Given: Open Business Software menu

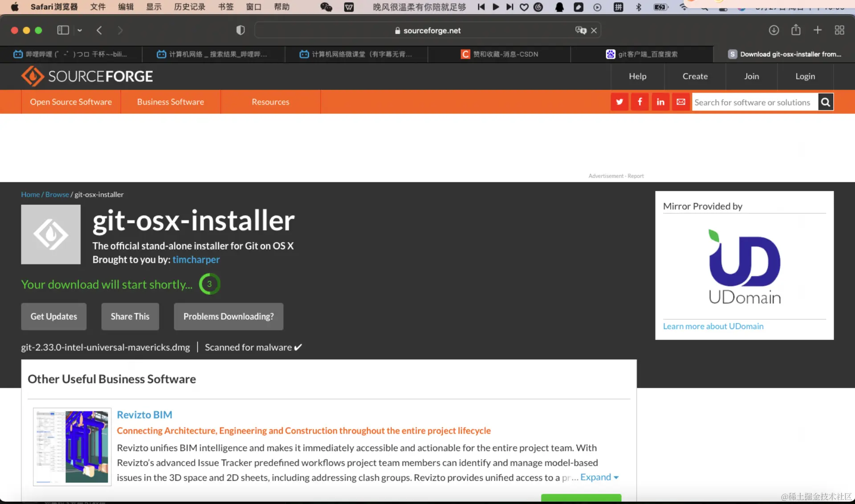Looking at the screenshot, I should 171,102.
